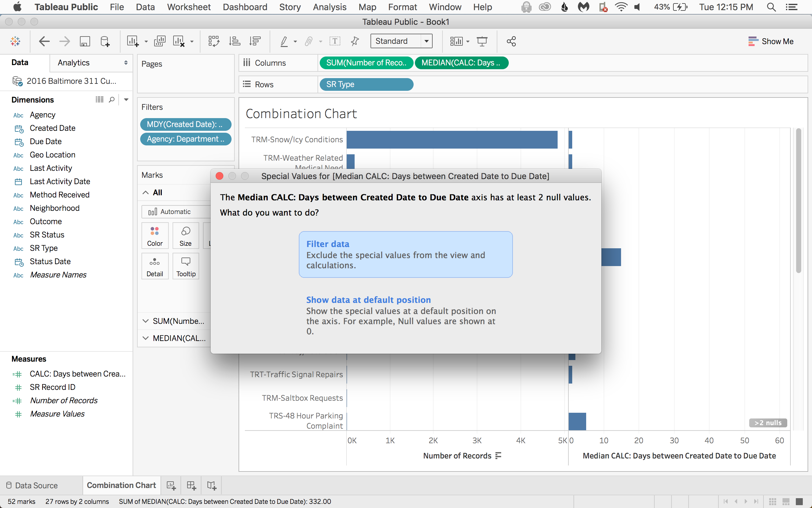Viewport: 812px width, 508px height.
Task: Click the MEDIAN(CALC: Days .. pill
Action: click(x=462, y=63)
